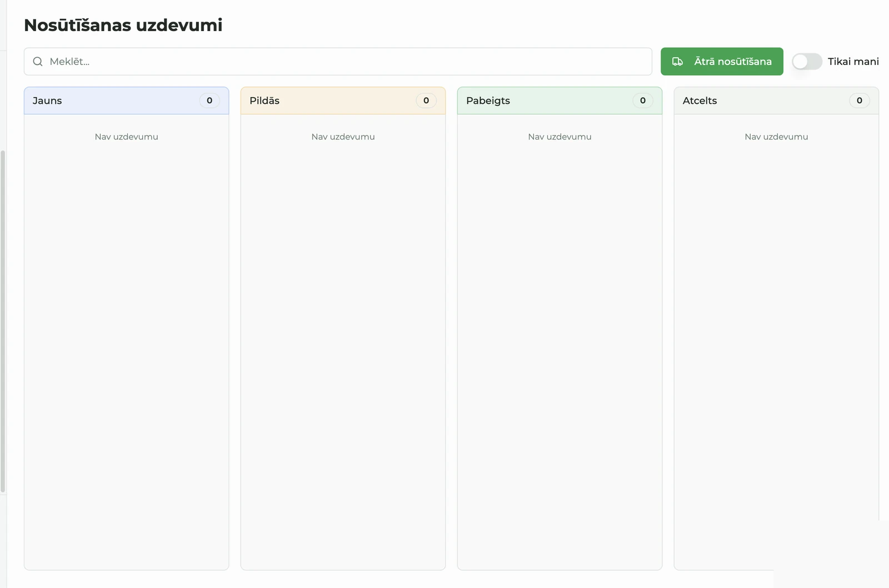Click the Pabeigts column count badge
The image size is (889, 588).
coord(643,100)
